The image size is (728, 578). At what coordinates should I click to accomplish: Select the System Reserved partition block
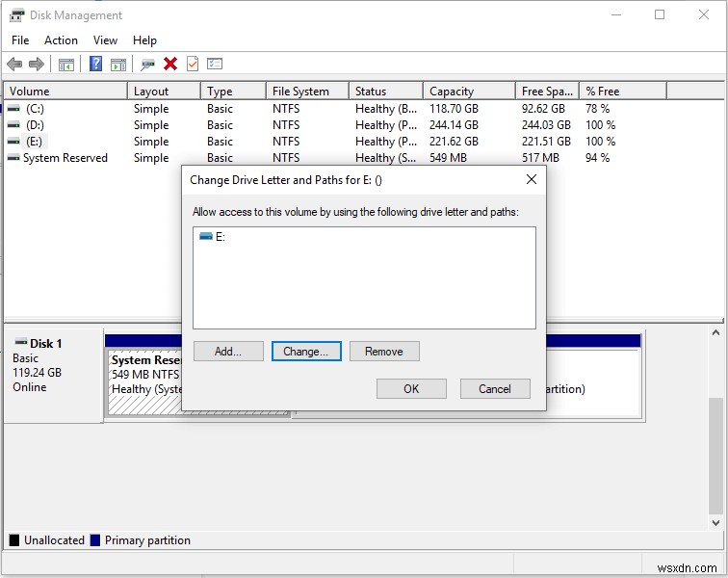click(144, 382)
